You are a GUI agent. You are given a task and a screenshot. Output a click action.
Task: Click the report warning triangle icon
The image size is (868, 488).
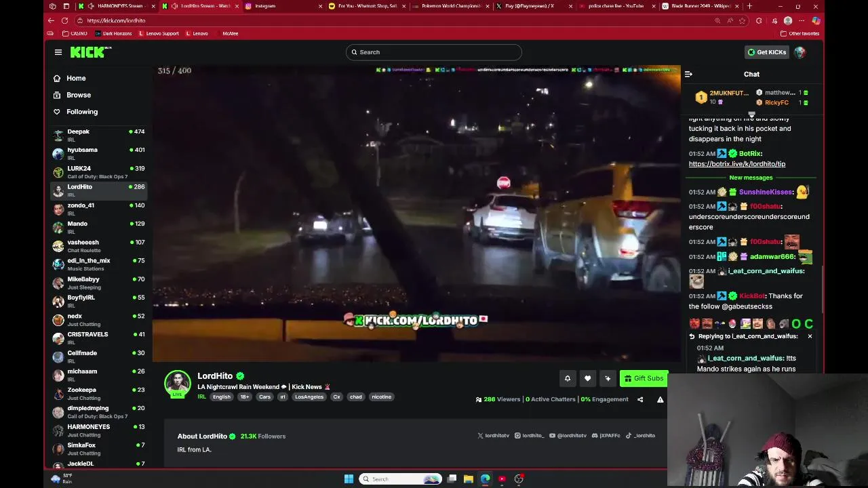[660, 400]
